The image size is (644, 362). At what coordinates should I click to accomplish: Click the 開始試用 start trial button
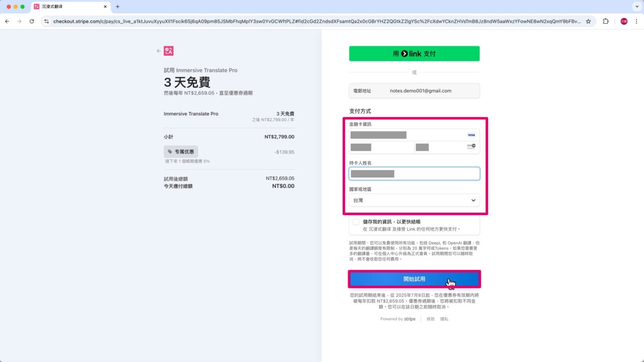(414, 279)
